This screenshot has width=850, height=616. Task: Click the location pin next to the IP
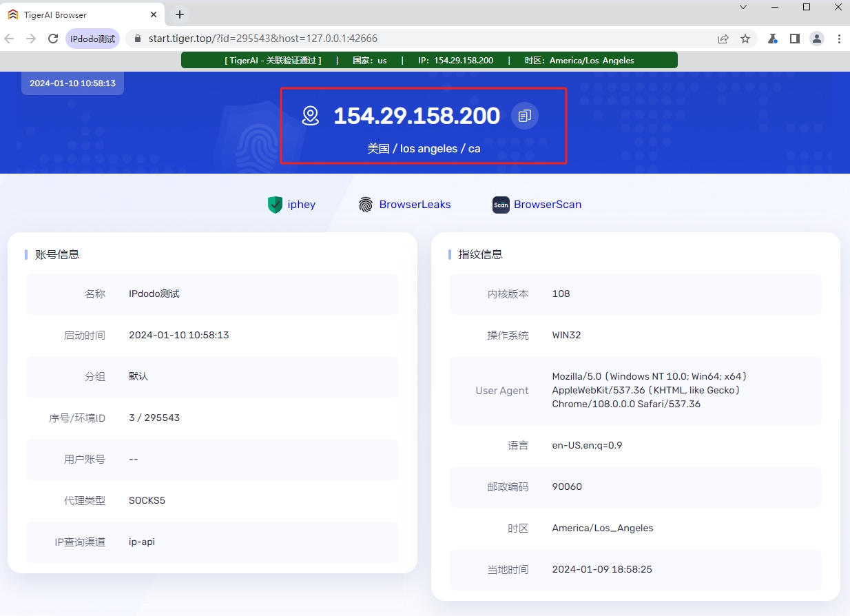pyautogui.click(x=310, y=116)
